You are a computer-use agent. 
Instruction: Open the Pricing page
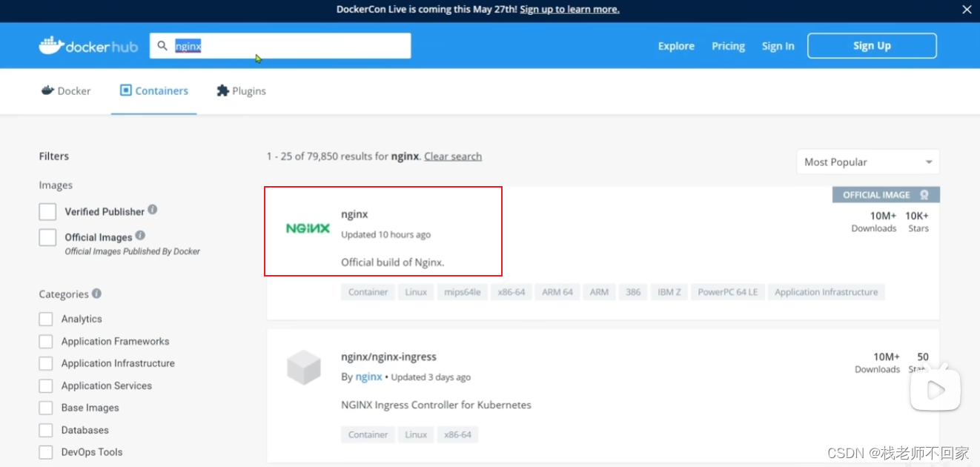(x=728, y=46)
